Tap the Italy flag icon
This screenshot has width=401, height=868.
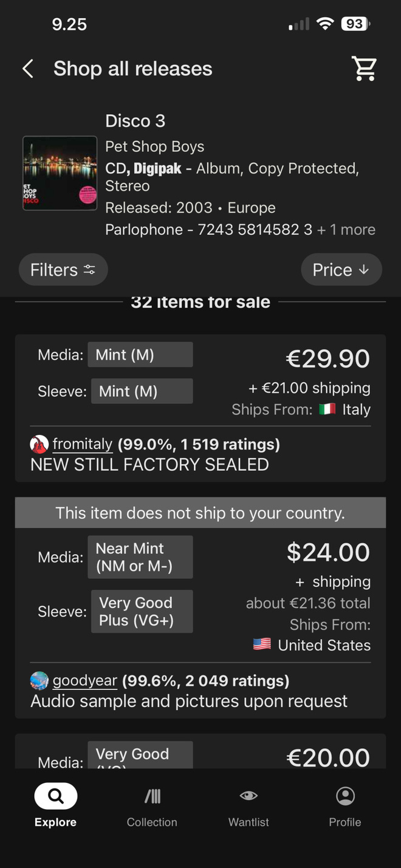click(327, 409)
